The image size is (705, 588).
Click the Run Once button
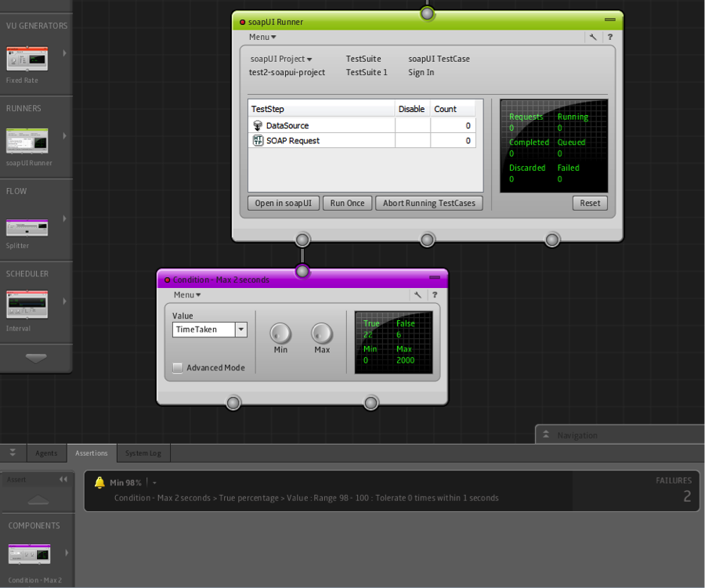pyautogui.click(x=348, y=204)
